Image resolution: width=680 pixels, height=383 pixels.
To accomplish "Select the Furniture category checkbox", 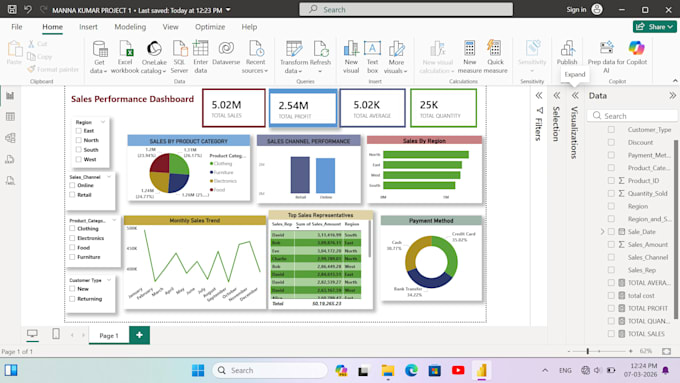I will pos(72,257).
